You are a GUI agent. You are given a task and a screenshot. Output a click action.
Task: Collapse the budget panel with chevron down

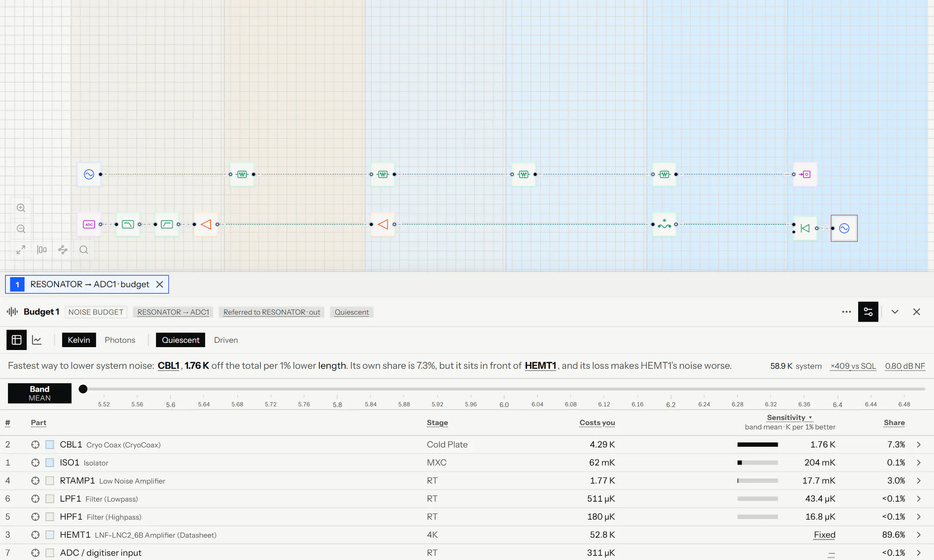click(x=895, y=312)
